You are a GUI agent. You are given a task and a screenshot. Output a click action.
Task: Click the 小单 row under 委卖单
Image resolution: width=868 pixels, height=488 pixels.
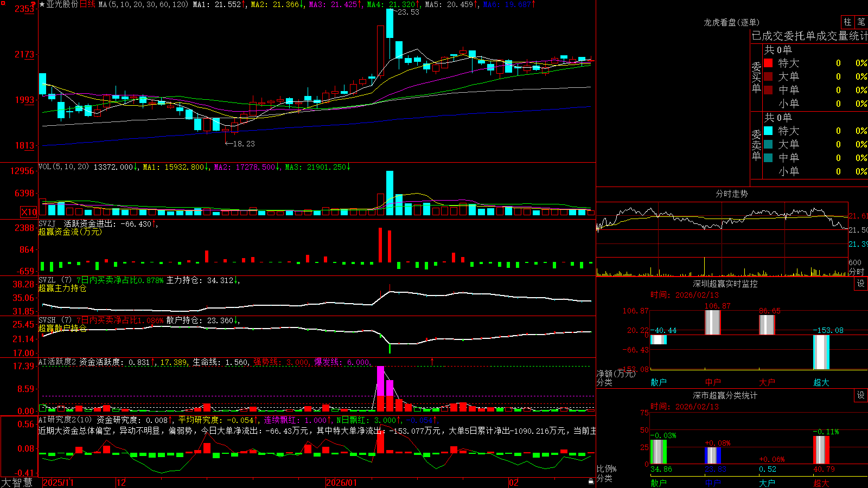click(x=815, y=171)
